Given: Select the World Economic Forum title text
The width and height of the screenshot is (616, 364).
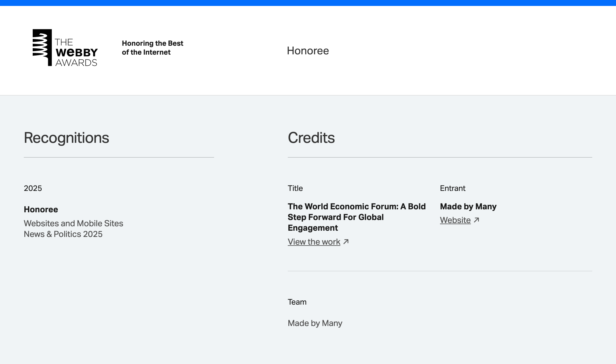Looking at the screenshot, I should coord(356,217).
